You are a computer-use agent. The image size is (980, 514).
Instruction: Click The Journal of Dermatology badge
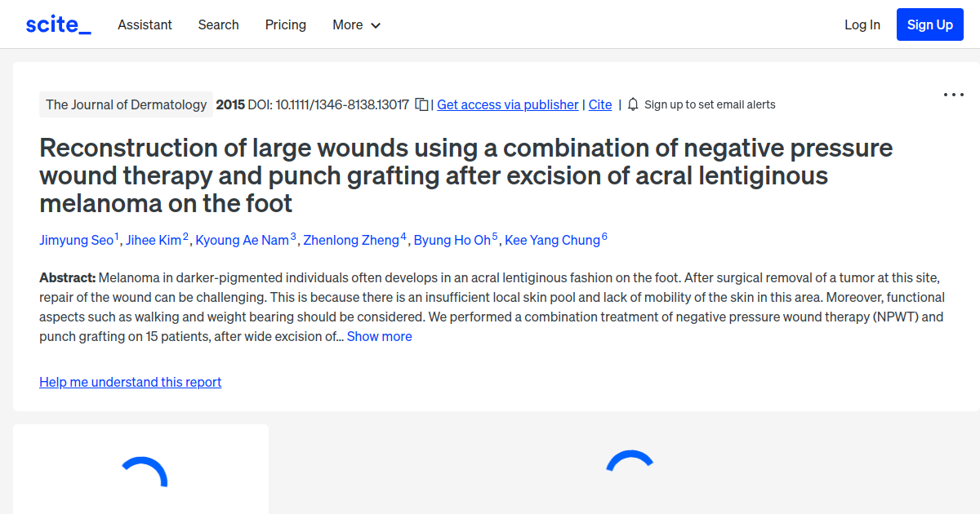coord(126,104)
